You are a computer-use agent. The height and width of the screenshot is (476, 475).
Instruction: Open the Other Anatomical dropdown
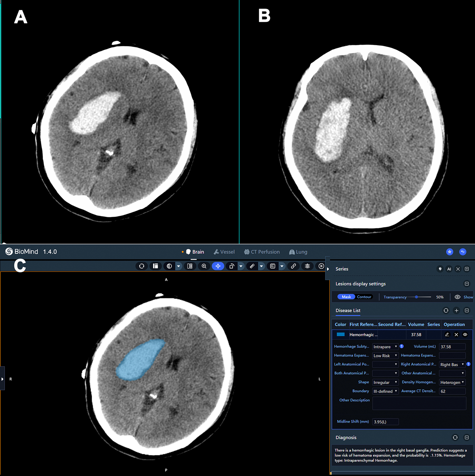(x=452, y=373)
